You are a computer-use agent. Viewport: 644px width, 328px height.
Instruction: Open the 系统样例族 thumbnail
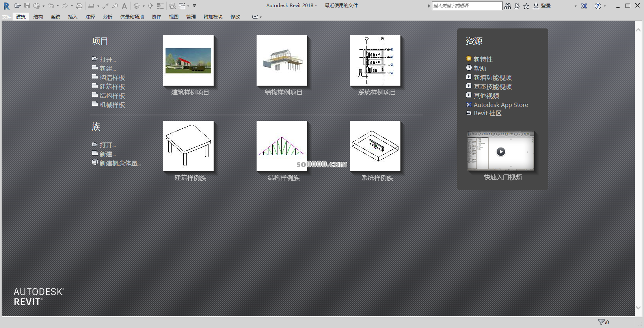click(375, 146)
